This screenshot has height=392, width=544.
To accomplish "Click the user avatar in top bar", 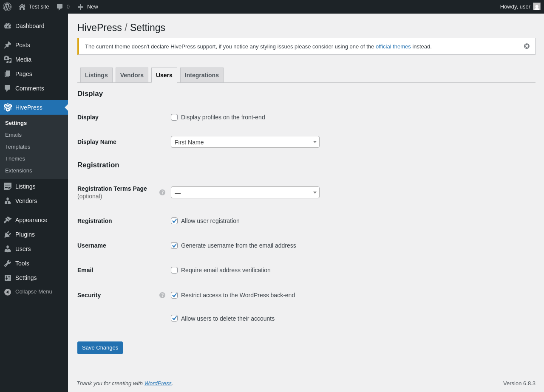I will (x=537, y=7).
